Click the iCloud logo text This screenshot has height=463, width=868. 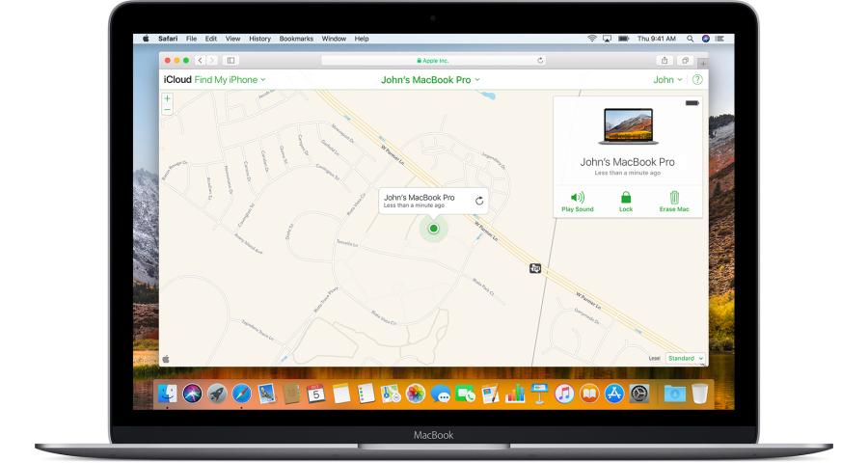177,80
